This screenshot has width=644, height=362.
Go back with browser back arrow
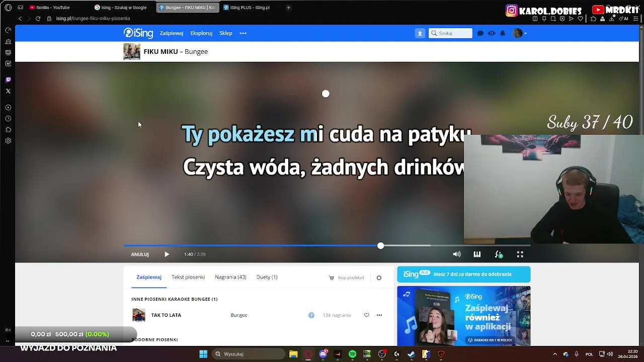click(20, 19)
